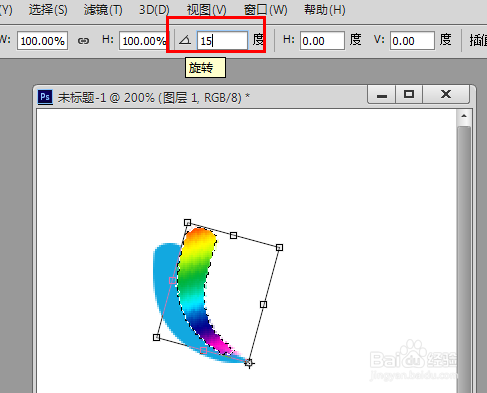Click the horizontal skew H field
The height and width of the screenshot is (393, 487).
pos(322,41)
